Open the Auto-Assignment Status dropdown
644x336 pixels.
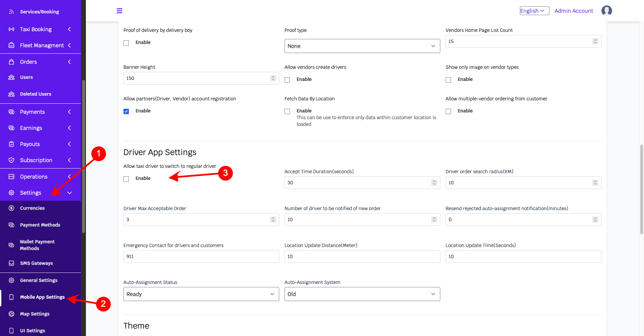(201, 294)
